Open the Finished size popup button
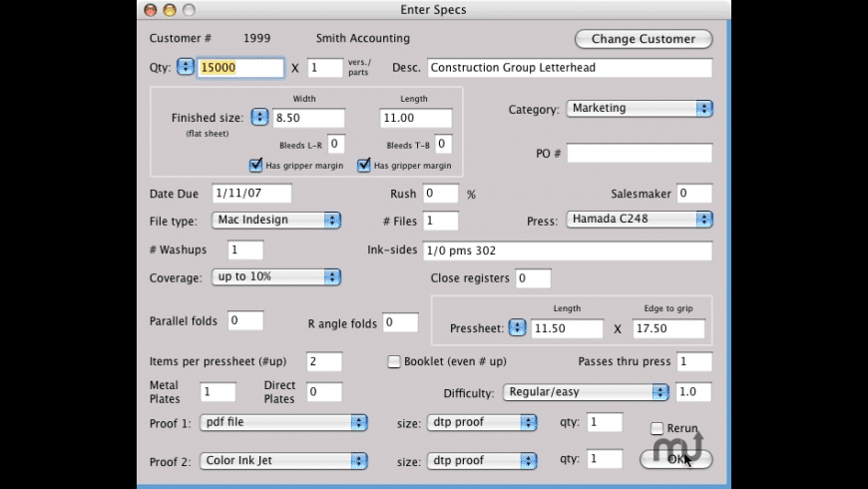Viewport: 868px width, 489px height. pyautogui.click(x=259, y=117)
